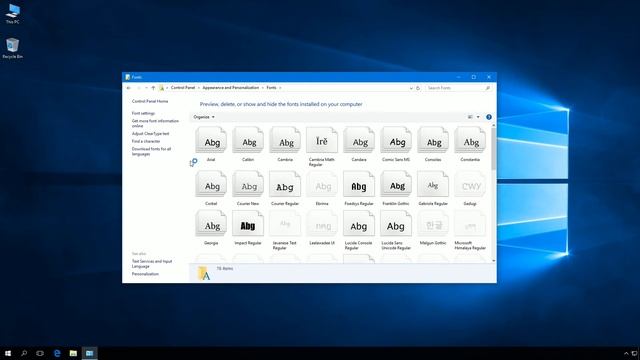640x360 pixels.
Task: Open Adjust ClearType text link
Action: click(x=150, y=133)
